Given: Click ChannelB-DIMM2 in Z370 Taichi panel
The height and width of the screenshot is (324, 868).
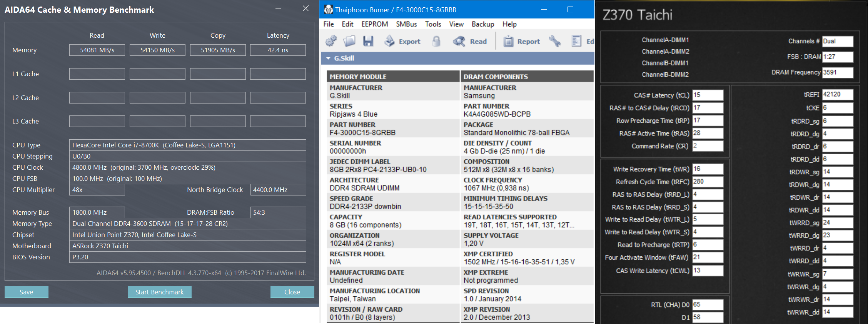Looking at the screenshot, I should pyautogui.click(x=665, y=75).
